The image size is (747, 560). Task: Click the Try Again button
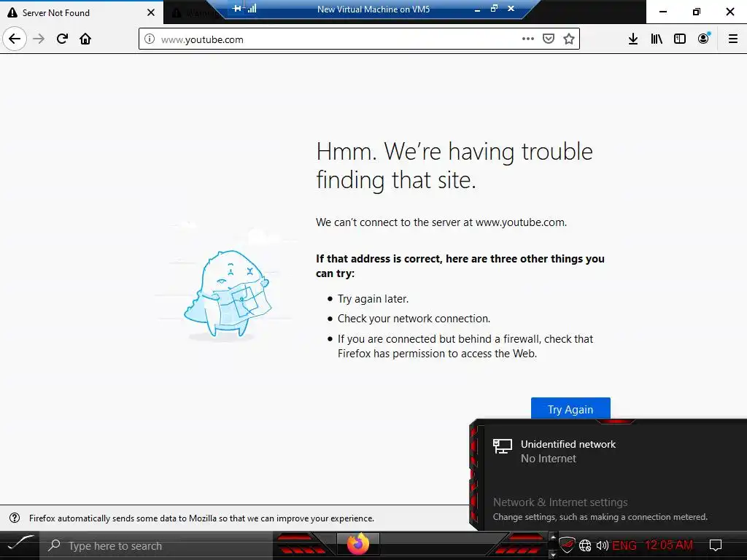pyautogui.click(x=570, y=409)
